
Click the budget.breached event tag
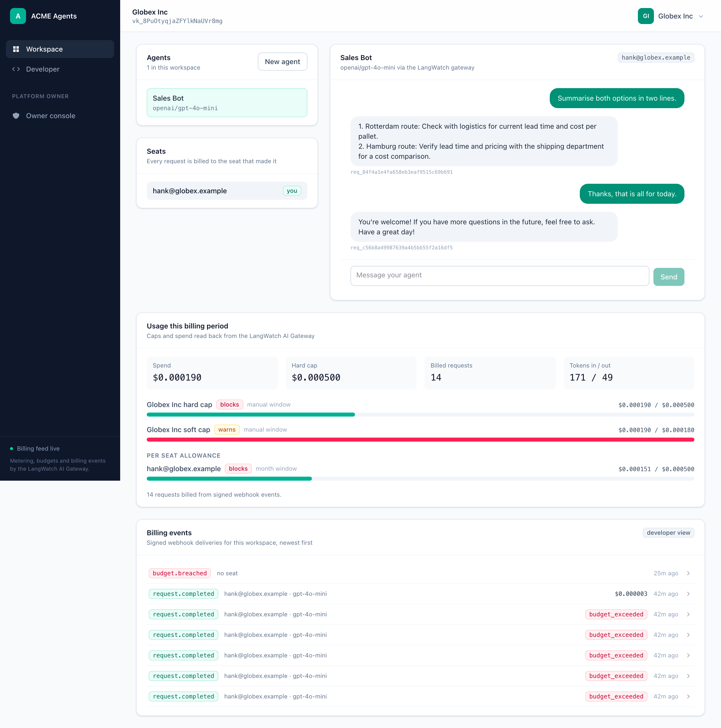[180, 573]
